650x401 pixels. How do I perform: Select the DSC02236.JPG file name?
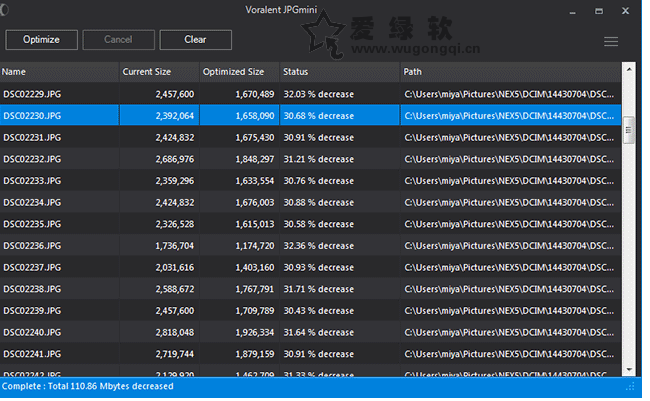32,245
